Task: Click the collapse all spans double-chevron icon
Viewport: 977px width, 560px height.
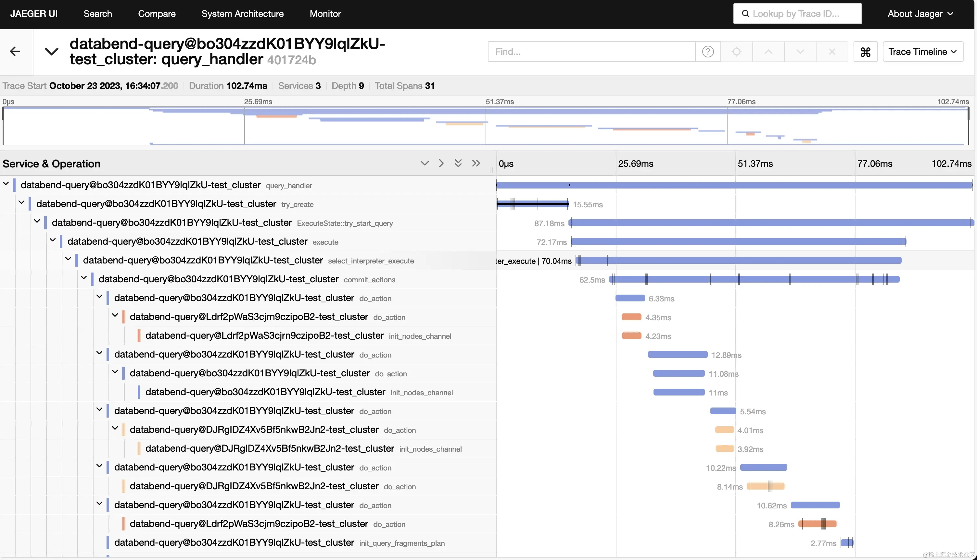Action: pyautogui.click(x=476, y=163)
